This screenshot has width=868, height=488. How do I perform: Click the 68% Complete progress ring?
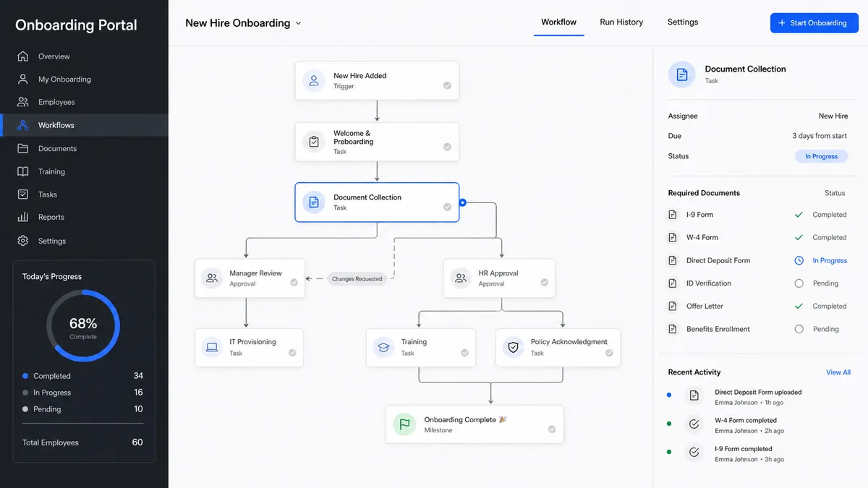click(83, 326)
